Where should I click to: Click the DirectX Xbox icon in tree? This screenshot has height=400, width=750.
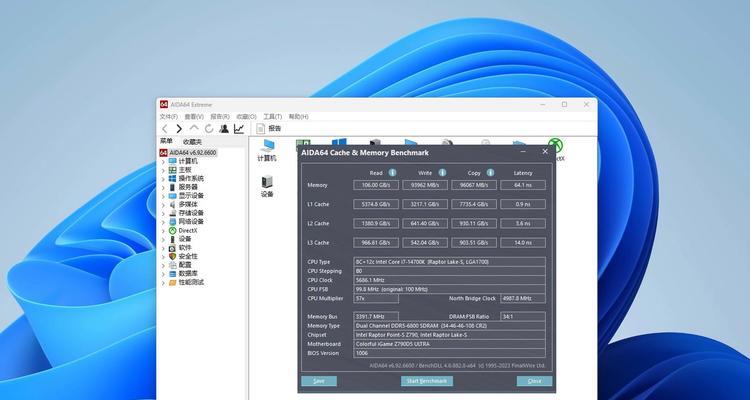pyautogui.click(x=173, y=230)
